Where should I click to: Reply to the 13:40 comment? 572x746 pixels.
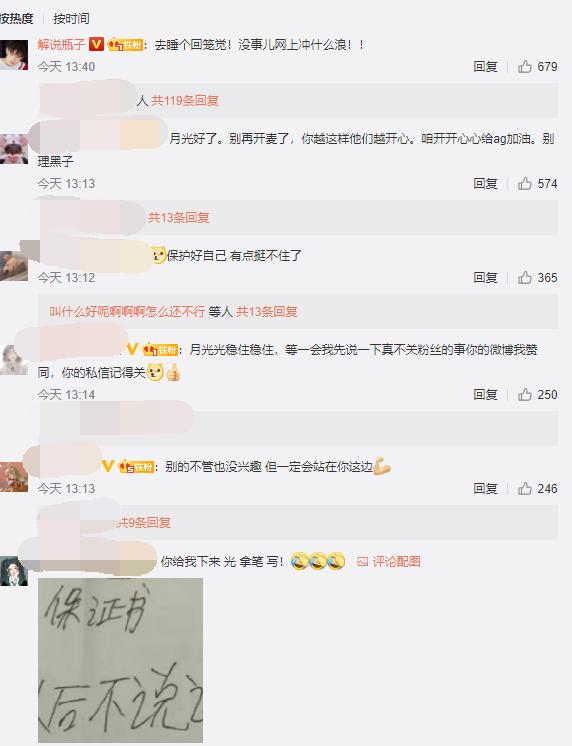(485, 67)
